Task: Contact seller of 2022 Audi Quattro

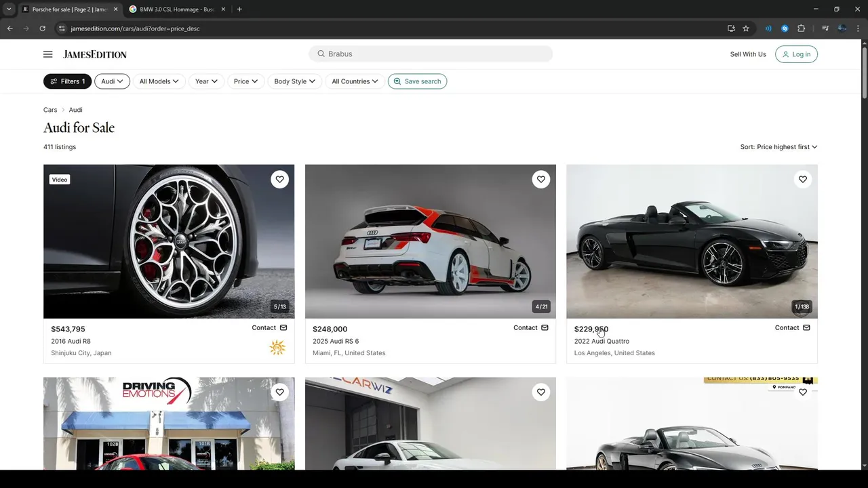Action: (x=792, y=327)
